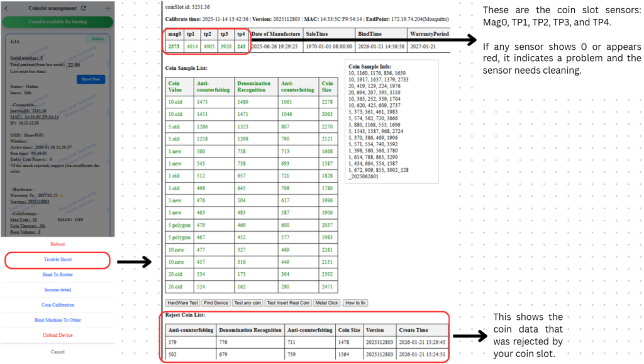This screenshot has height=364, width=644.
Task: Select Bind Machine To Other
Action: coord(57,320)
